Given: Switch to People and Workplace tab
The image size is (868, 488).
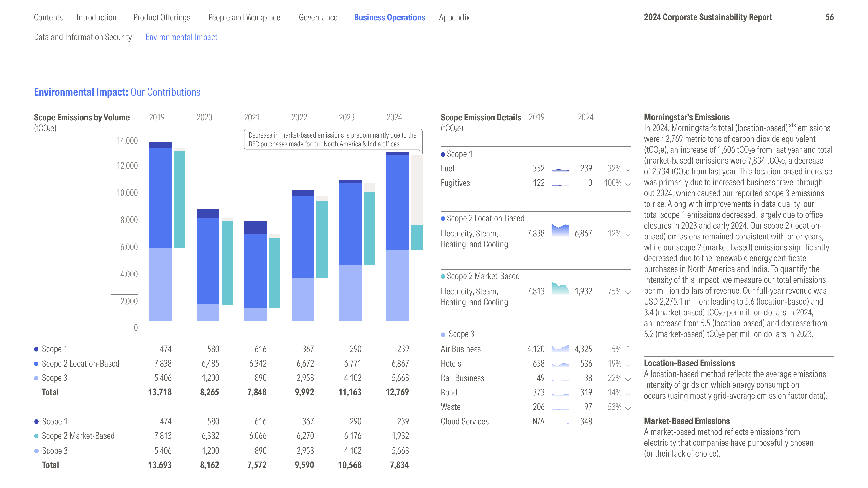Looking at the screenshot, I should [244, 17].
